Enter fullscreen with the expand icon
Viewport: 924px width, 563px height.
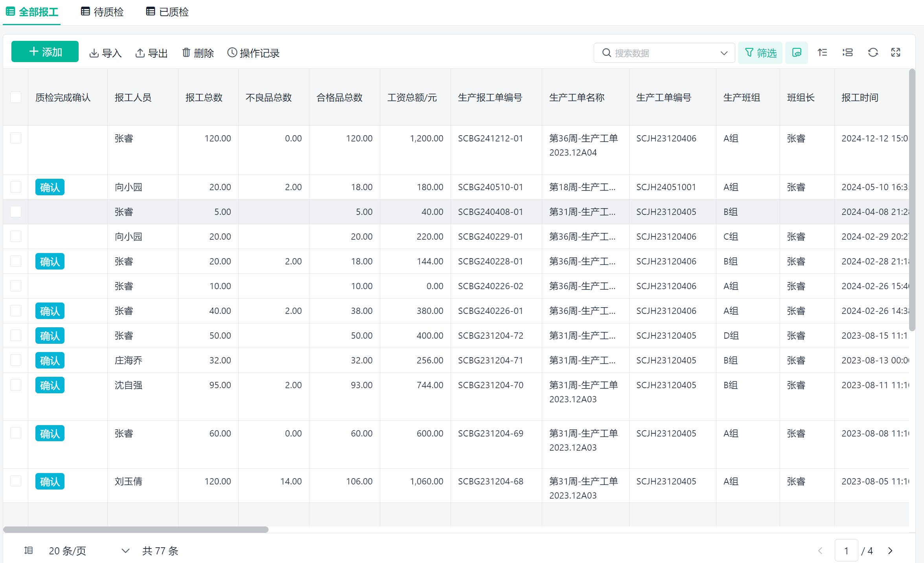tap(896, 53)
